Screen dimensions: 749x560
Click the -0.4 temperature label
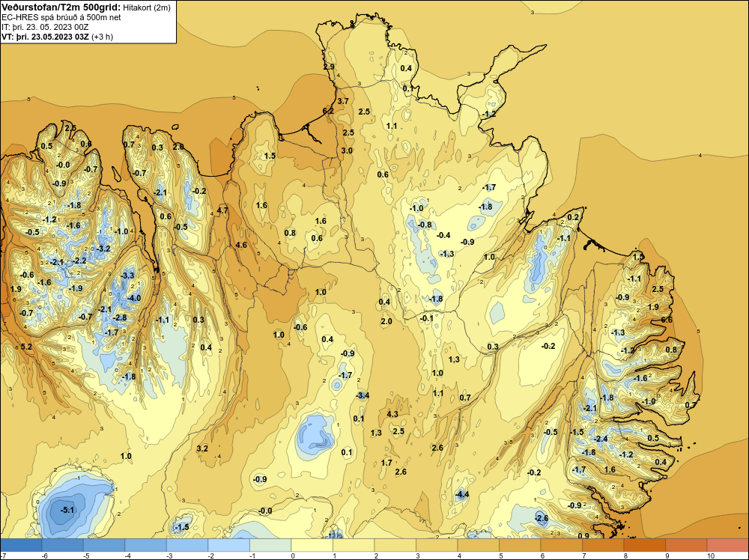click(x=443, y=235)
